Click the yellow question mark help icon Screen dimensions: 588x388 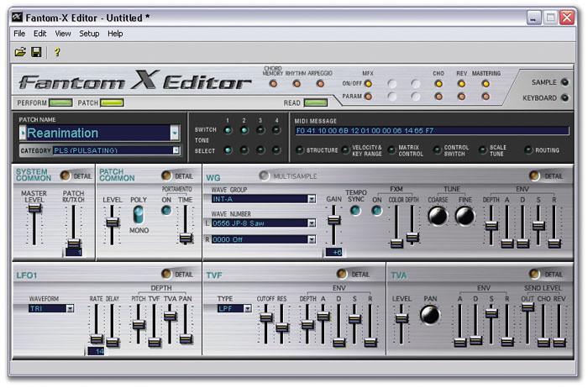[57, 52]
